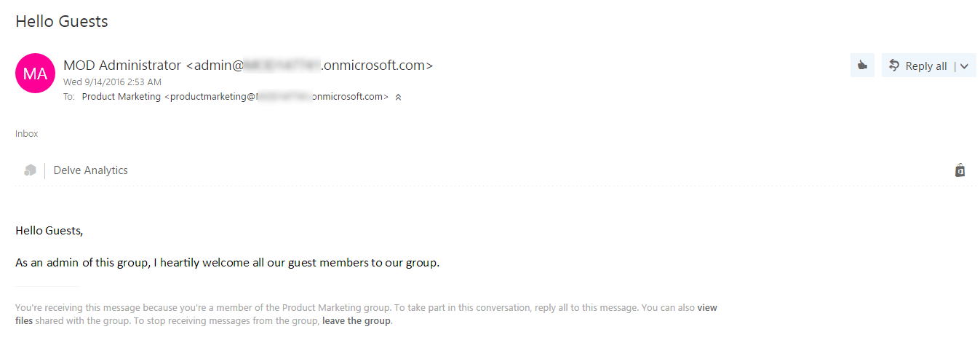The height and width of the screenshot is (340, 980).
Task: Click the thumbs-up Like icon
Action: pos(862,66)
